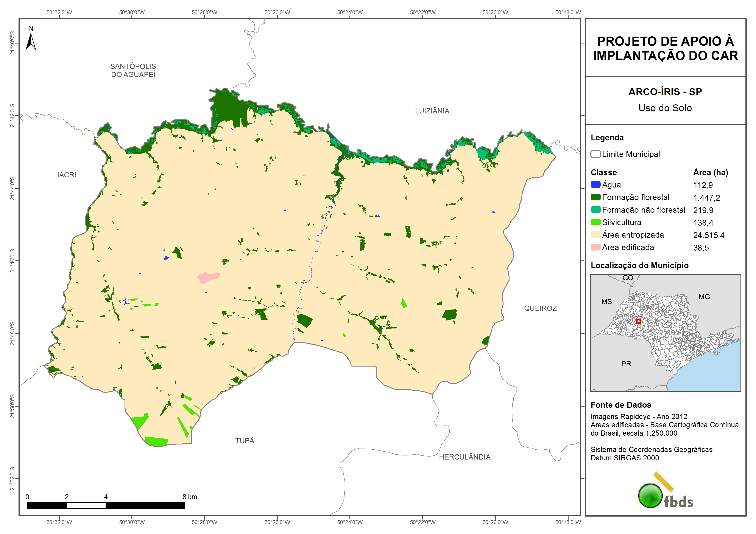Image resolution: width=756 pixels, height=534 pixels.
Task: Click the Formação florestal dark green swatch
Action: (595, 197)
